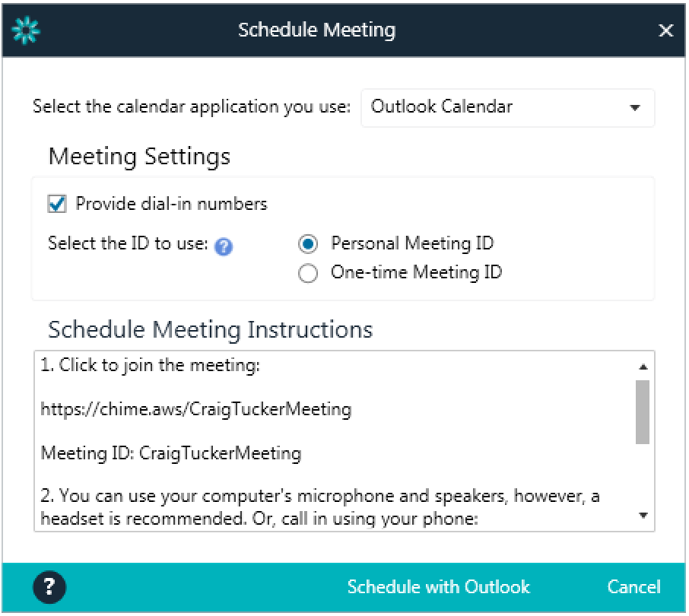Viewport: 689px width, 616px height.
Task: Close the Schedule Meeting dialog
Action: pyautogui.click(x=666, y=30)
